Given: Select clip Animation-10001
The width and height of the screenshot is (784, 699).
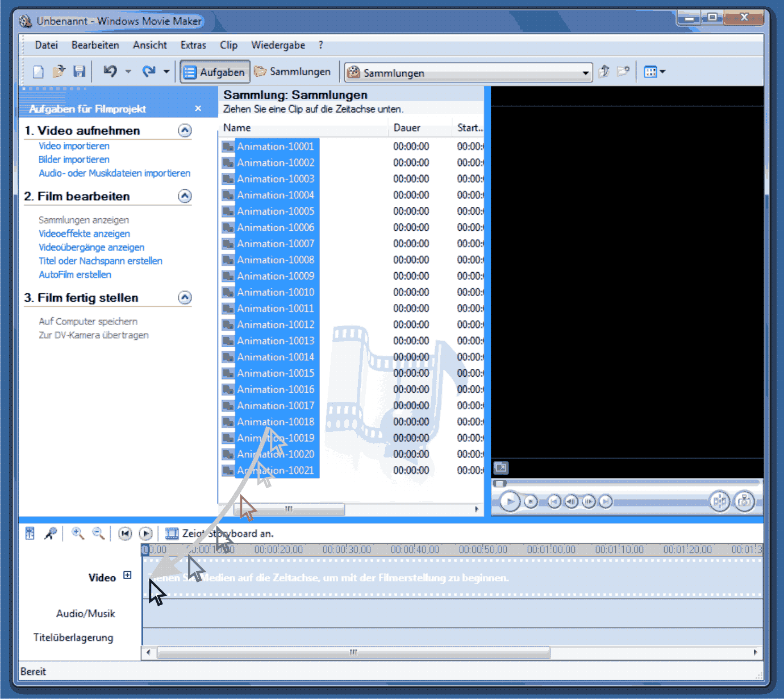Looking at the screenshot, I should coord(276,147).
